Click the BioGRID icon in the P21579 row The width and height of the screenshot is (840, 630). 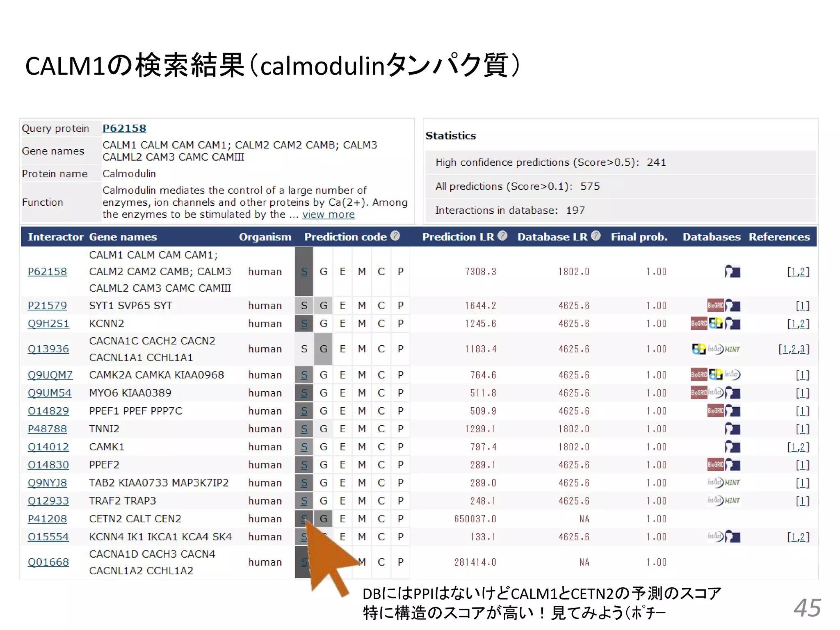coord(715,306)
